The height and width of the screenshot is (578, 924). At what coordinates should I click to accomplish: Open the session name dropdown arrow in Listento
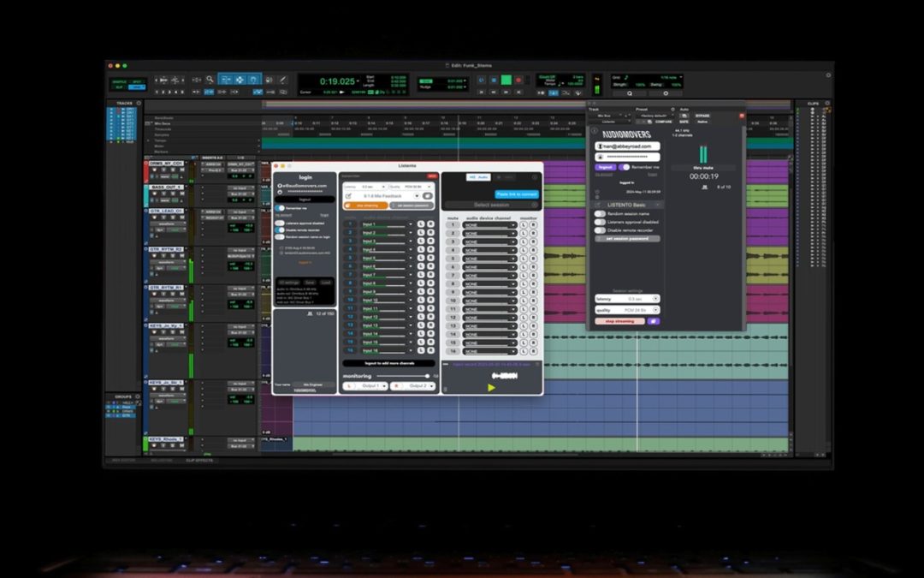(417, 196)
